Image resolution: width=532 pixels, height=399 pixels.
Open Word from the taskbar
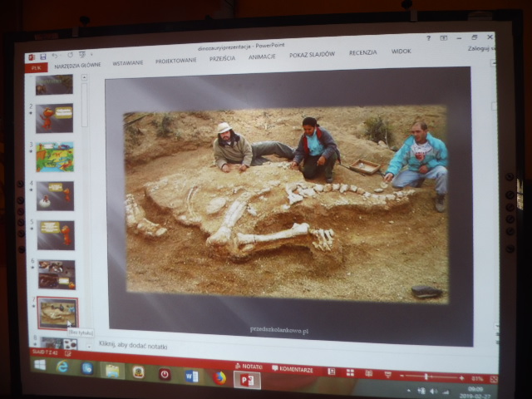tap(191, 377)
